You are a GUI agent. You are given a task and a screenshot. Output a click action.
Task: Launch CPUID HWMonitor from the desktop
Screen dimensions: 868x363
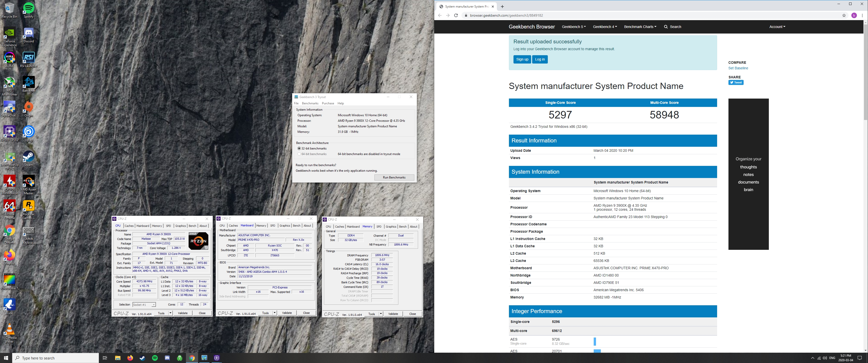click(x=9, y=185)
